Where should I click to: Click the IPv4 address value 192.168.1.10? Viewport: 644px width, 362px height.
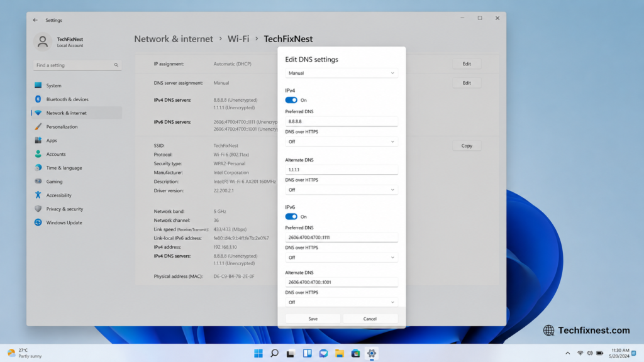[225, 247]
